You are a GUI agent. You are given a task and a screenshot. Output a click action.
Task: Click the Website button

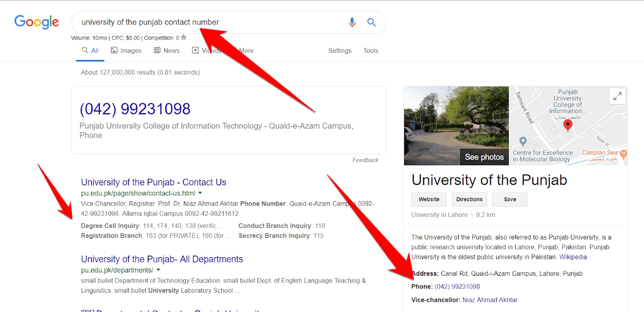pos(429,200)
